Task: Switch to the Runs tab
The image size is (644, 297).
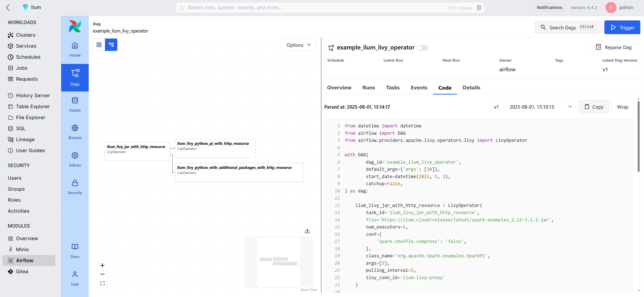Action: (369, 88)
